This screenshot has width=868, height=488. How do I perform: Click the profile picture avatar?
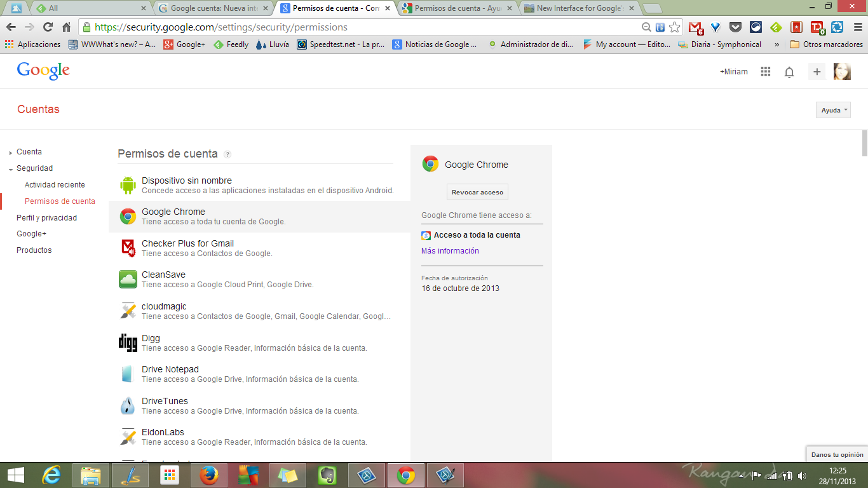pos(842,72)
